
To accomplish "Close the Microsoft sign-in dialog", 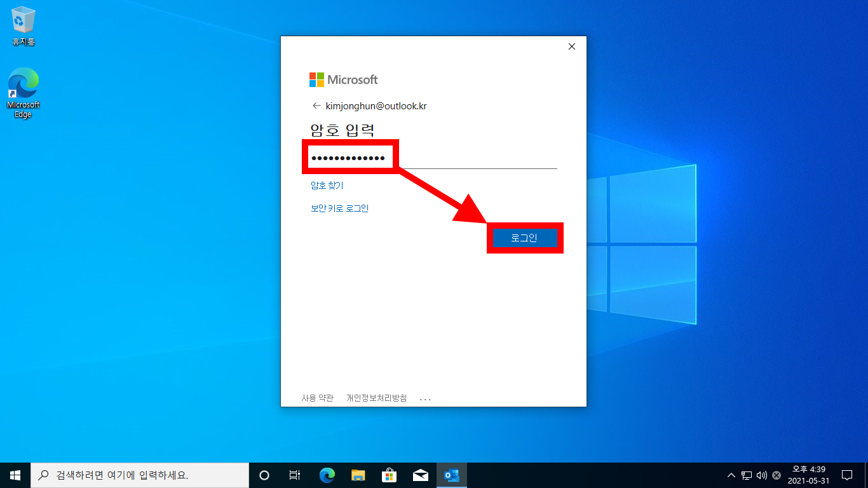I will click(x=571, y=46).
